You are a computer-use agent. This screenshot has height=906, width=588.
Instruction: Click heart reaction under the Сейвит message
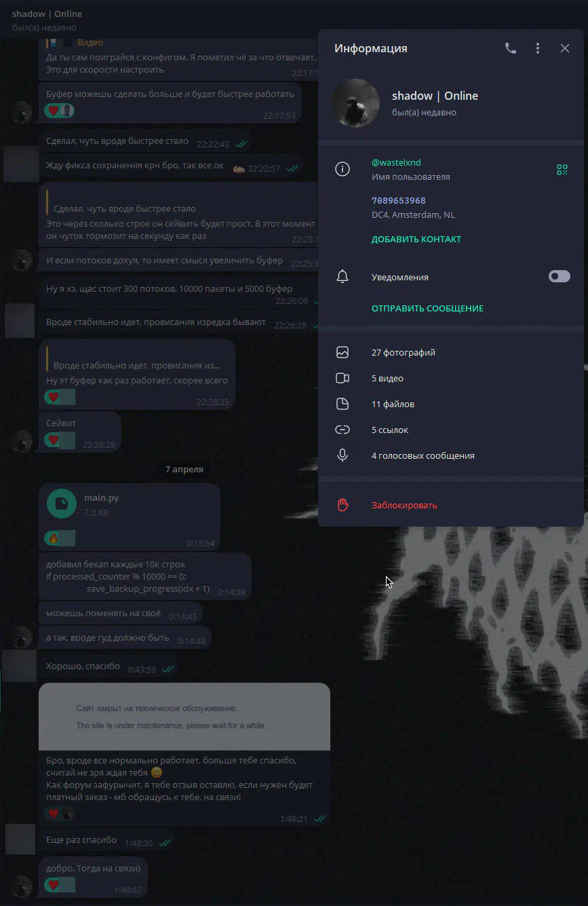[x=54, y=440]
